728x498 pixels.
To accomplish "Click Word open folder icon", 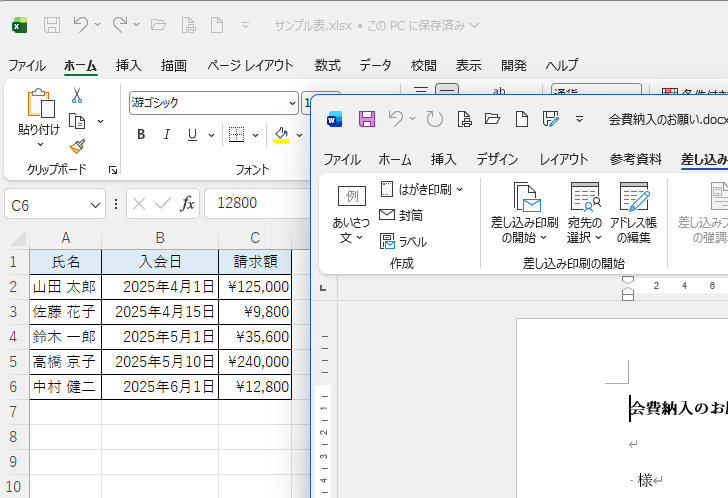I will tap(493, 119).
